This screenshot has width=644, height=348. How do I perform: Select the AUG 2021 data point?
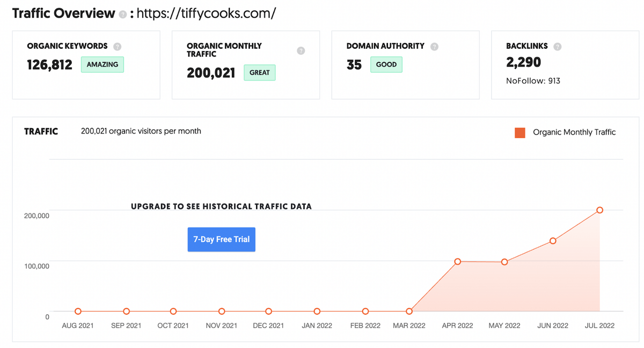click(x=78, y=312)
